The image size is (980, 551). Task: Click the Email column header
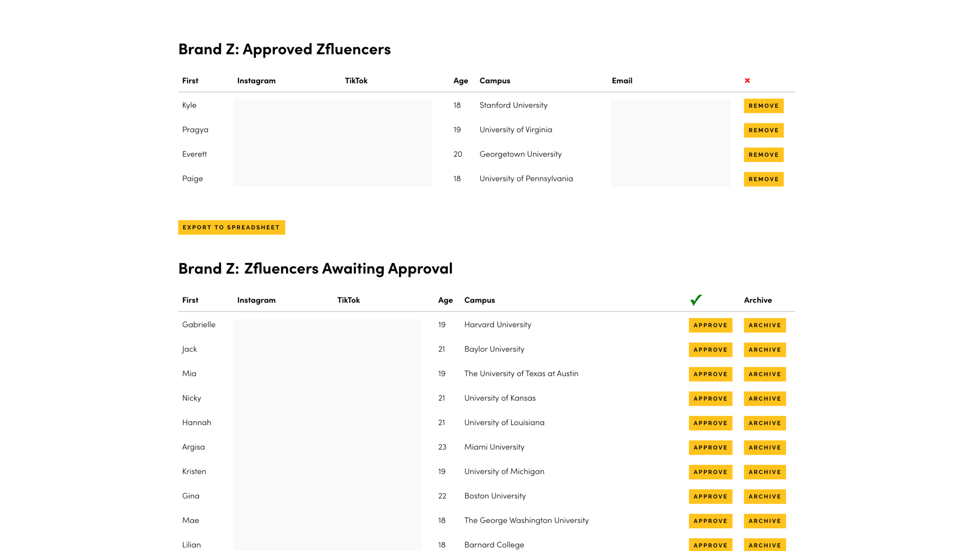[622, 81]
